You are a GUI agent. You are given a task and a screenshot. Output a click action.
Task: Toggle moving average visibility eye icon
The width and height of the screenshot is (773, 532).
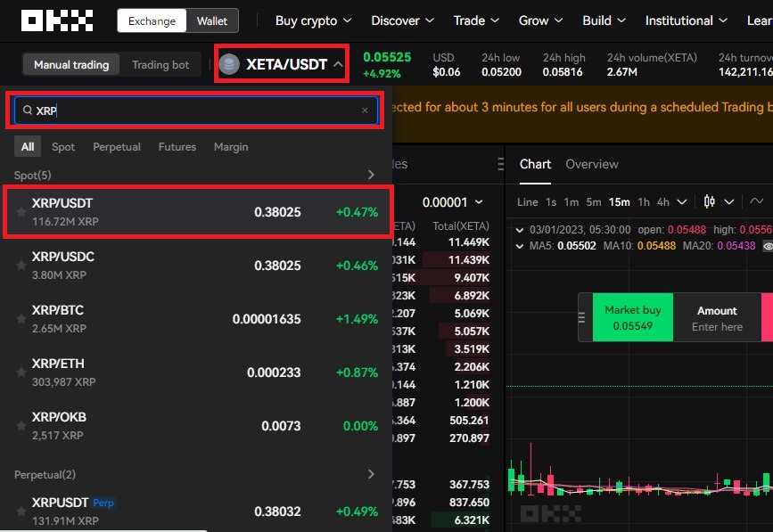[768, 245]
